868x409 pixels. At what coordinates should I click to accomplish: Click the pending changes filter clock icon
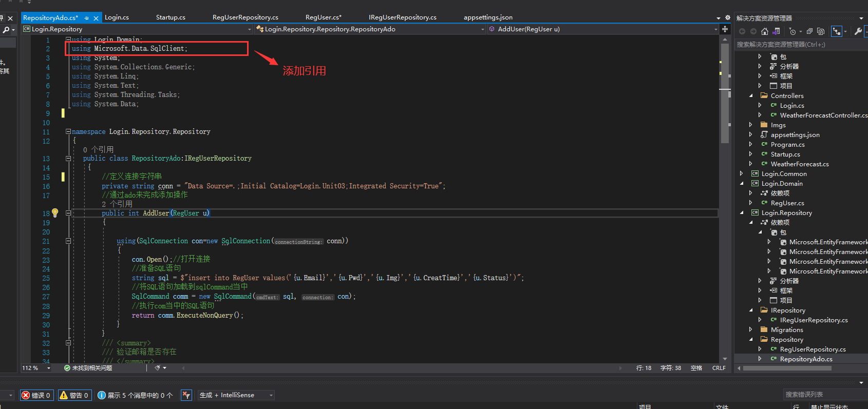coord(792,31)
